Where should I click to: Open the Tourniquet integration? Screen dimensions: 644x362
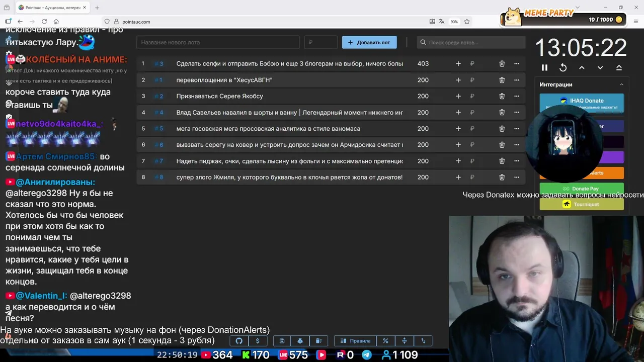point(582,204)
